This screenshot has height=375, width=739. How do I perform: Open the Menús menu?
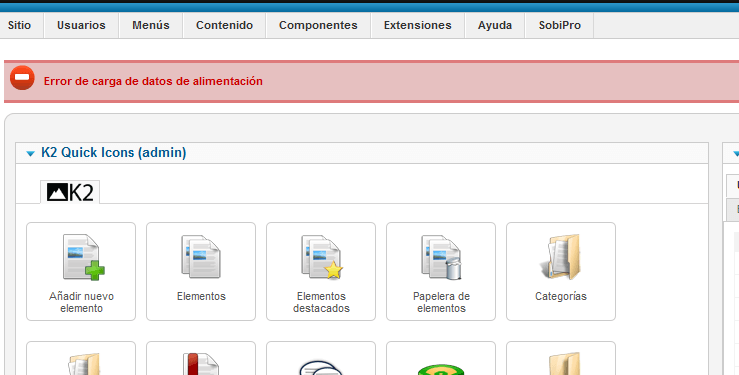click(x=151, y=25)
